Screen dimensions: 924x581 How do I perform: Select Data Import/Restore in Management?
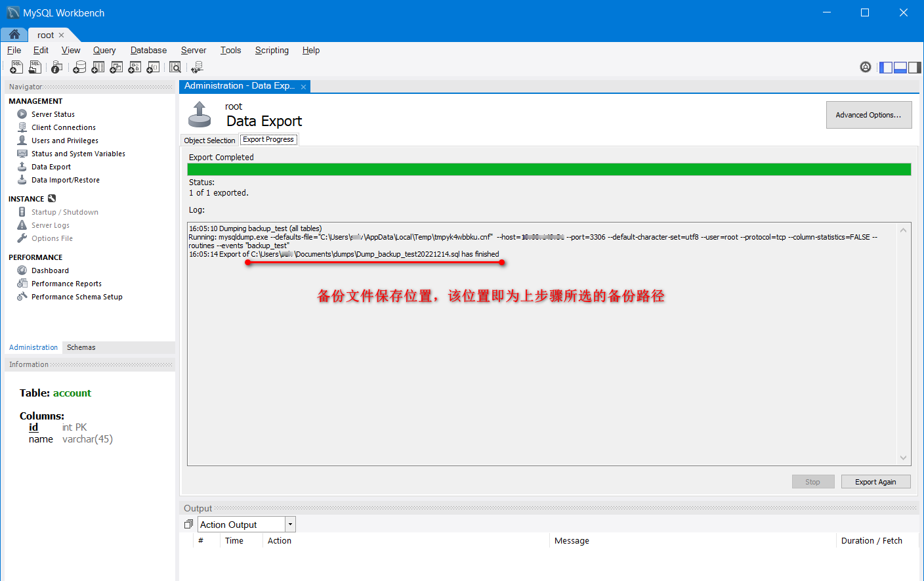click(x=65, y=180)
